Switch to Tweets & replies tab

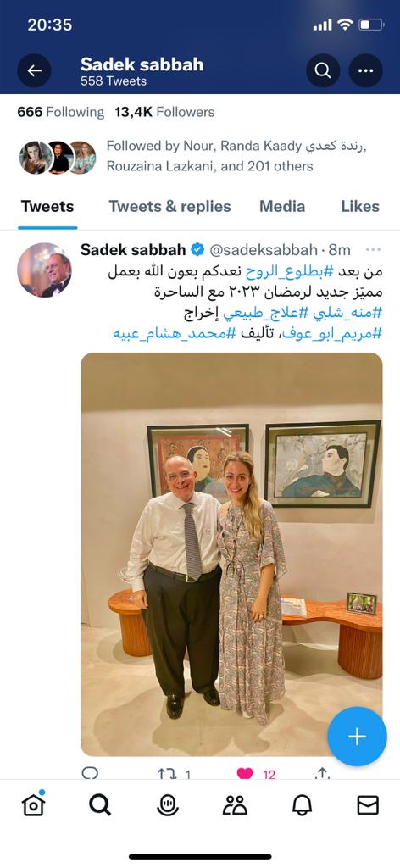169,207
